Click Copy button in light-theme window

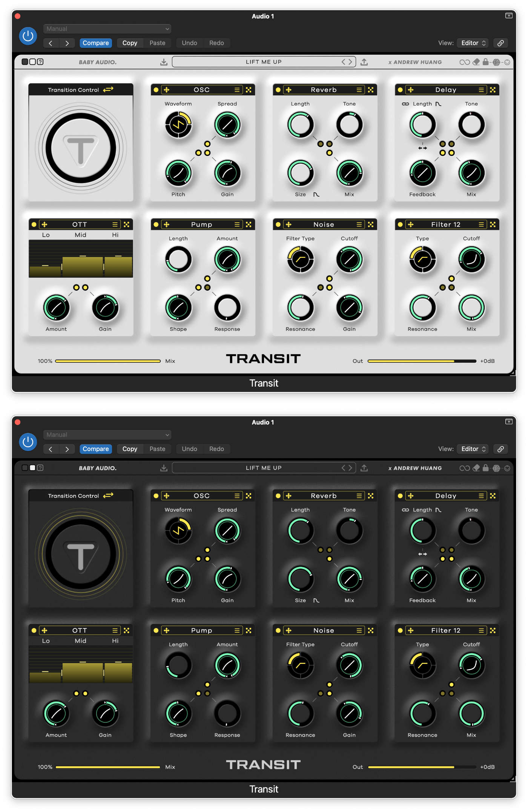pyautogui.click(x=130, y=43)
